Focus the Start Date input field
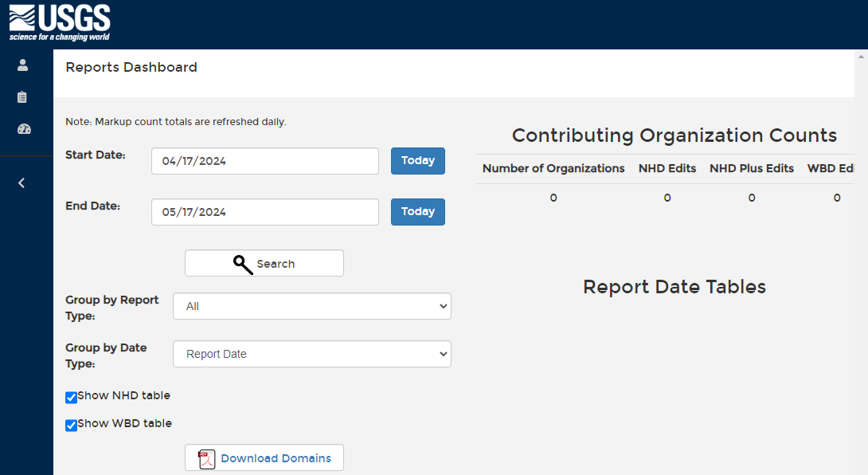 [264, 161]
